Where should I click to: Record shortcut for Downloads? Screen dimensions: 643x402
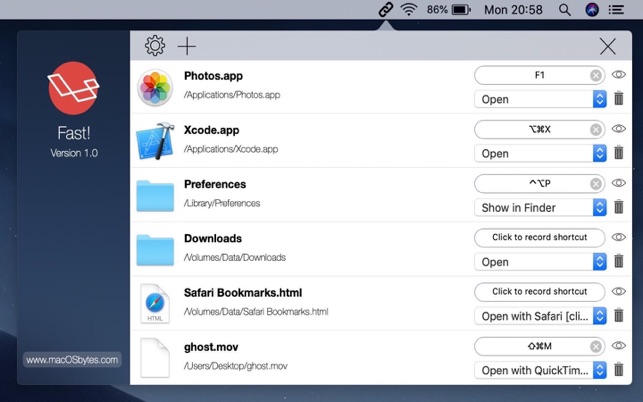[x=539, y=237]
